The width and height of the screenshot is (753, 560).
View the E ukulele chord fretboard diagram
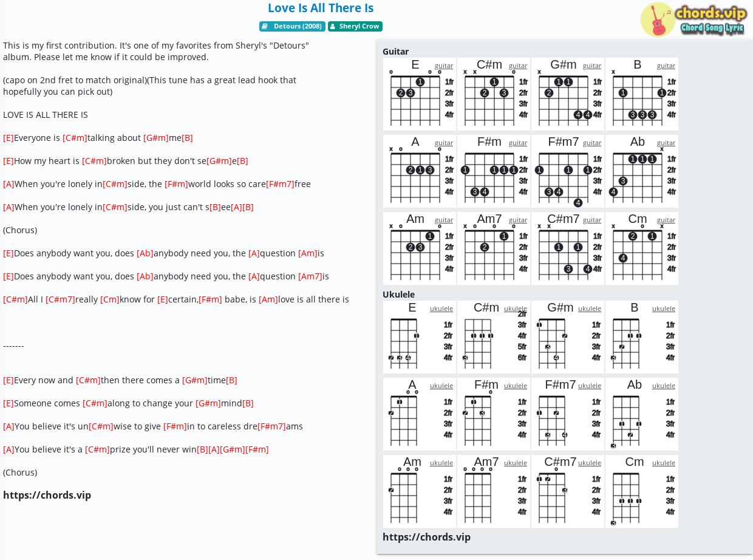point(420,337)
